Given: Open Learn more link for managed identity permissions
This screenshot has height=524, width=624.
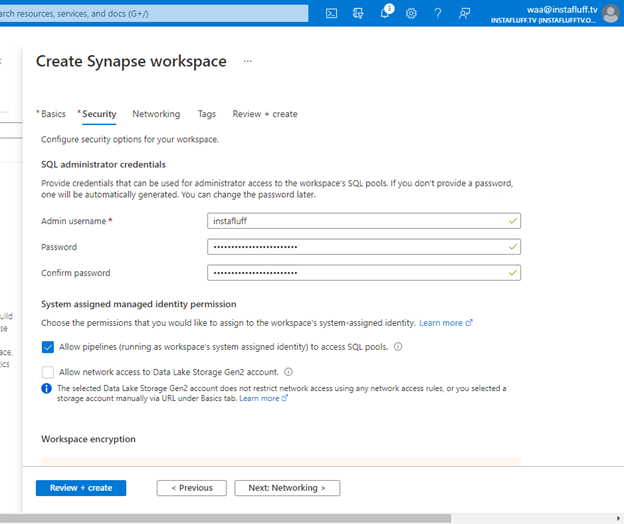Looking at the screenshot, I should (x=446, y=323).
